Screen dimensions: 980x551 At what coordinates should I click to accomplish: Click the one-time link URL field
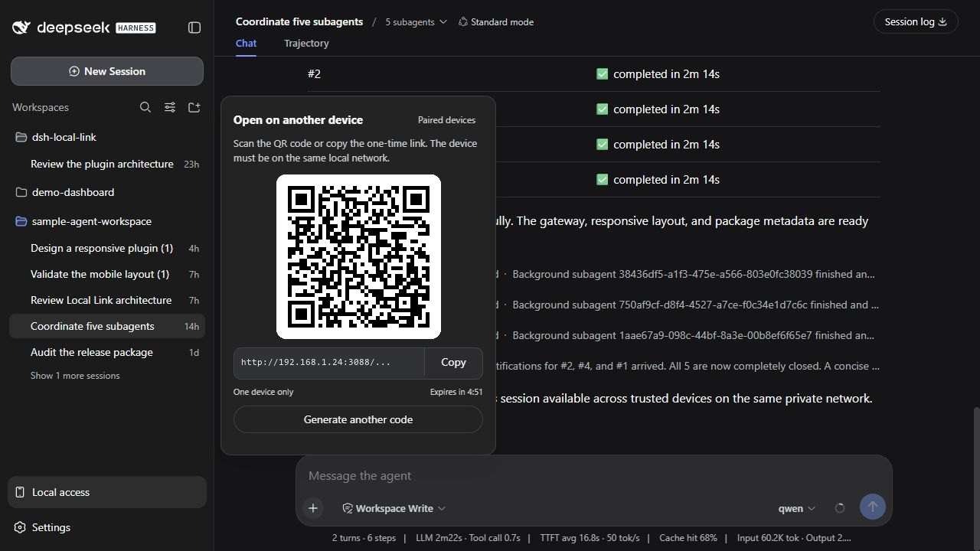(329, 363)
